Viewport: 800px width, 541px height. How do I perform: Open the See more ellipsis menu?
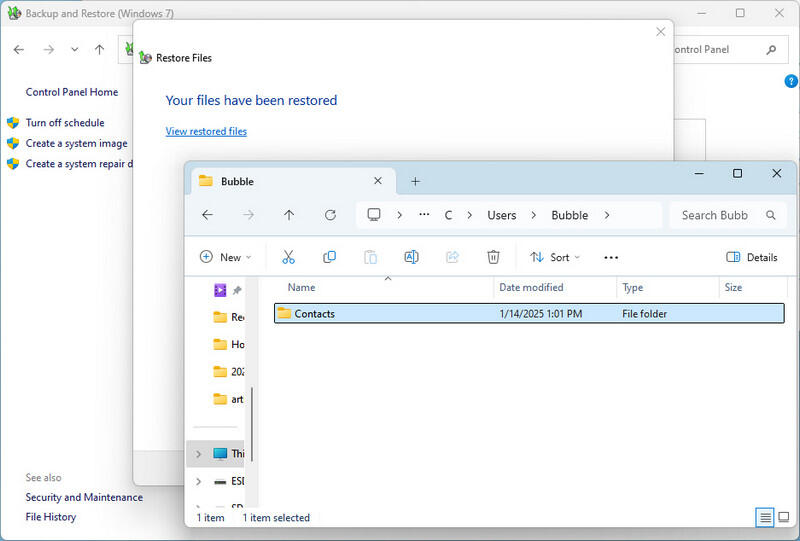[x=611, y=257]
